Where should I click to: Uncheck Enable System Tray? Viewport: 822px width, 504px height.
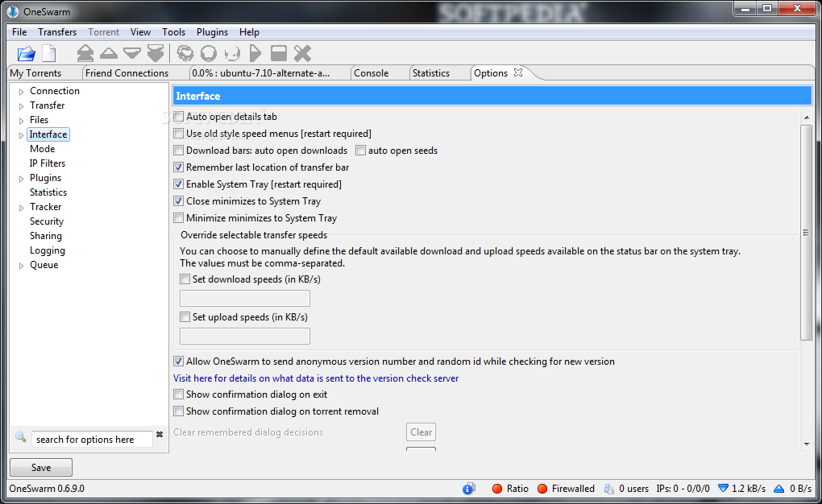[179, 184]
